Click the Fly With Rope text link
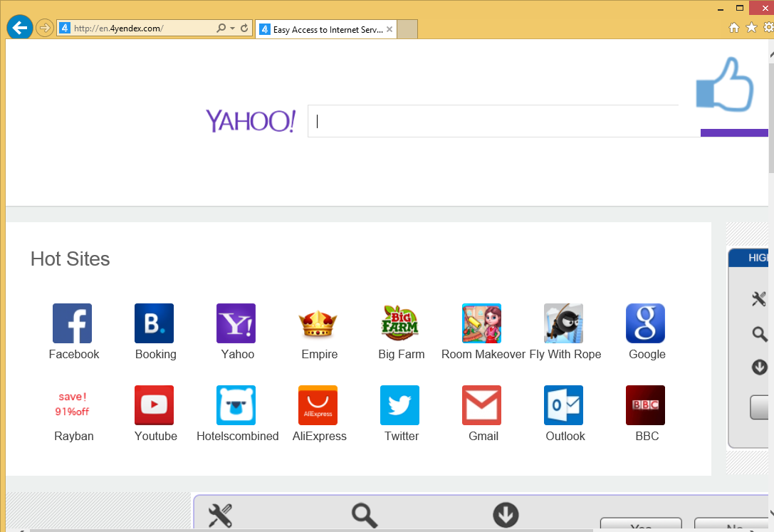Image resolution: width=774 pixels, height=532 pixels. pyautogui.click(x=565, y=355)
